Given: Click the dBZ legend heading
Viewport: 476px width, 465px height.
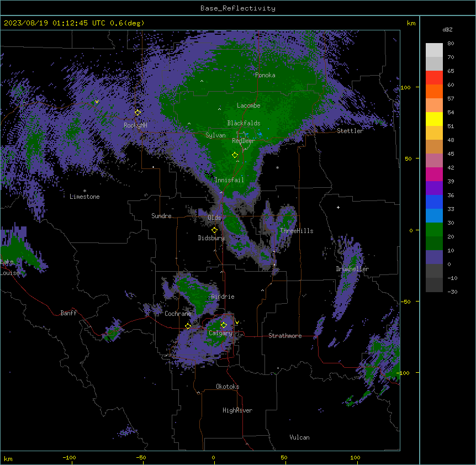Looking at the screenshot, I should point(447,29).
